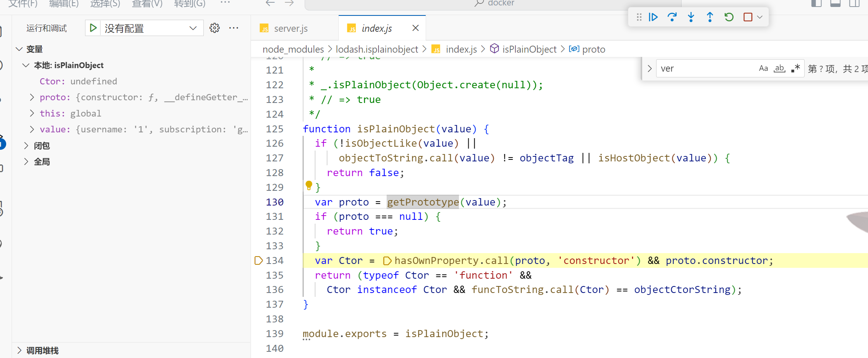Click line number 130 in the gutter
The width and height of the screenshot is (868, 358).
pyautogui.click(x=275, y=202)
